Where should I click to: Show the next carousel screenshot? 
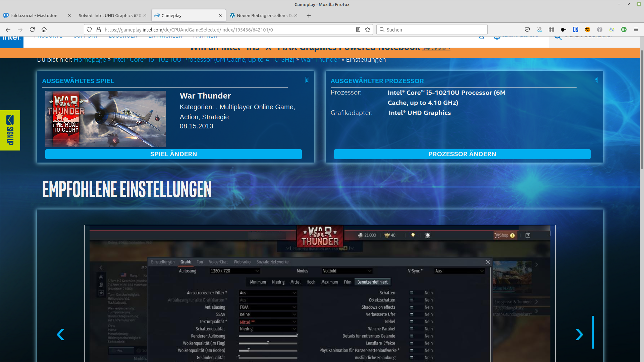579,335
